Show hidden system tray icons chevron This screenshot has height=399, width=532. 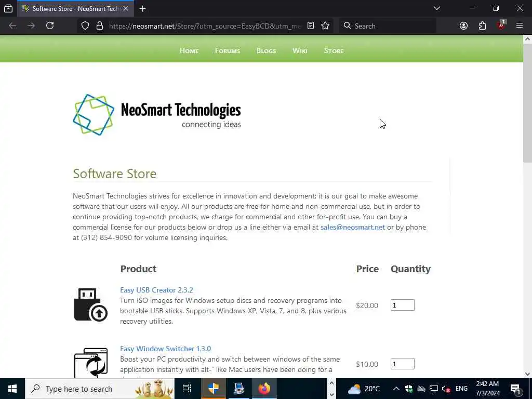click(x=396, y=389)
